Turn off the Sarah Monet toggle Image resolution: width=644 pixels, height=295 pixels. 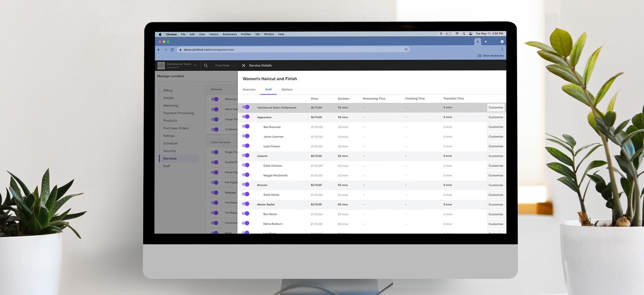pos(246,195)
